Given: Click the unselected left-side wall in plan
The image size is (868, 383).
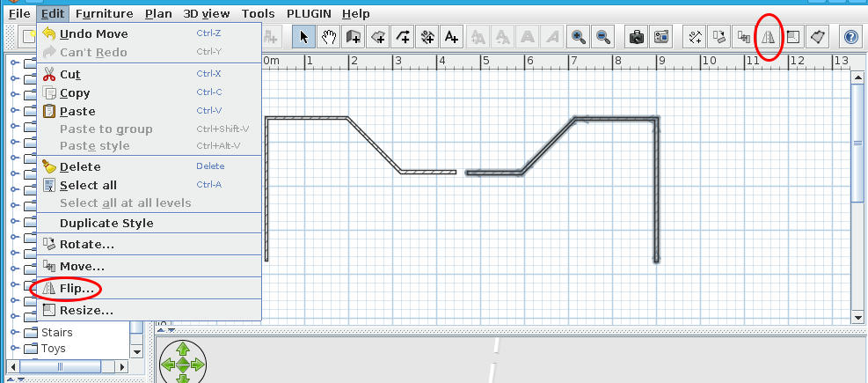Looking at the screenshot, I should pos(266,188).
